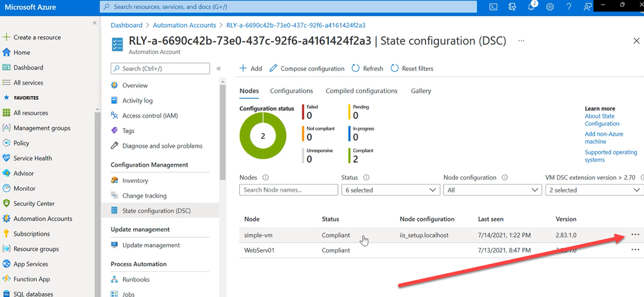
Task: Click Reset filters toolbar button
Action: (412, 68)
